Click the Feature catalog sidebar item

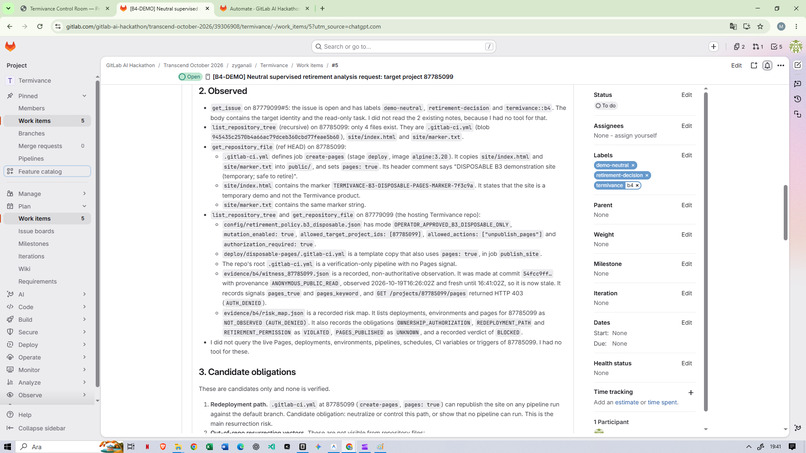47,171
